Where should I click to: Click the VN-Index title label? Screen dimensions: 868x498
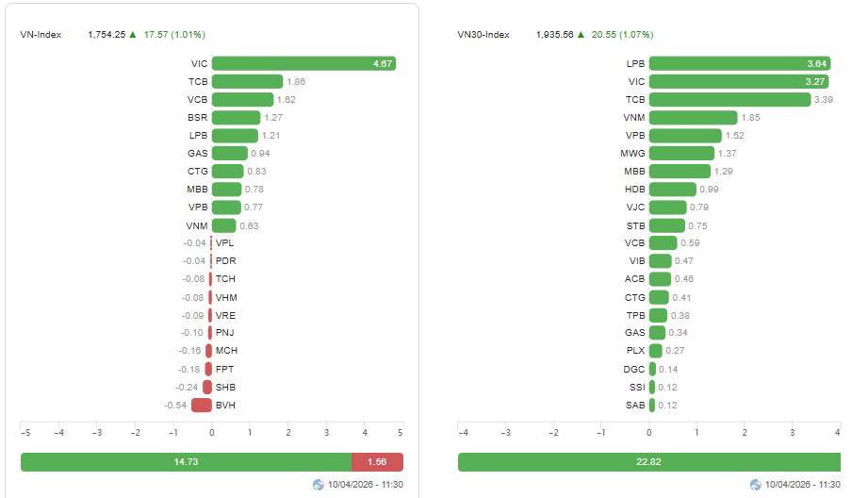41,35
